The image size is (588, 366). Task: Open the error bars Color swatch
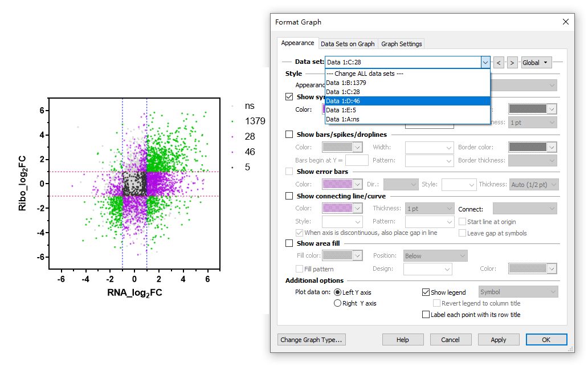(342, 184)
